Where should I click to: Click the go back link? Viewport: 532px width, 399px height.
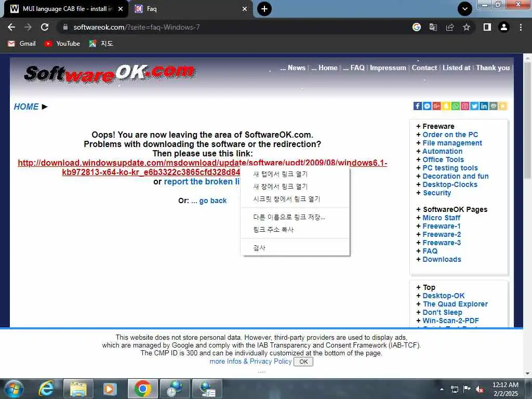pyautogui.click(x=209, y=201)
